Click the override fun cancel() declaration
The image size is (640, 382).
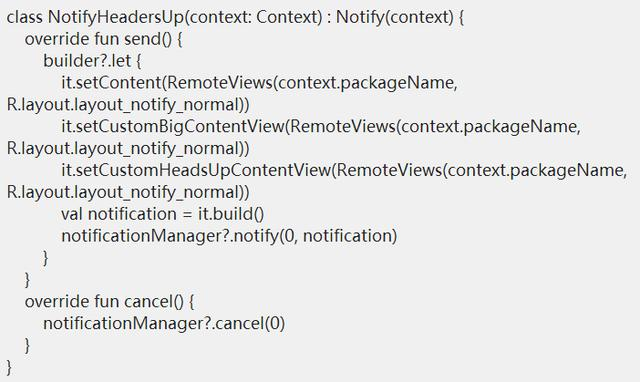[104, 302]
